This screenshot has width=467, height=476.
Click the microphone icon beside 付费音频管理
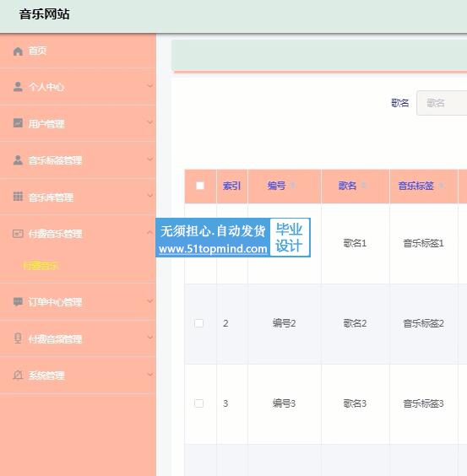point(18,338)
